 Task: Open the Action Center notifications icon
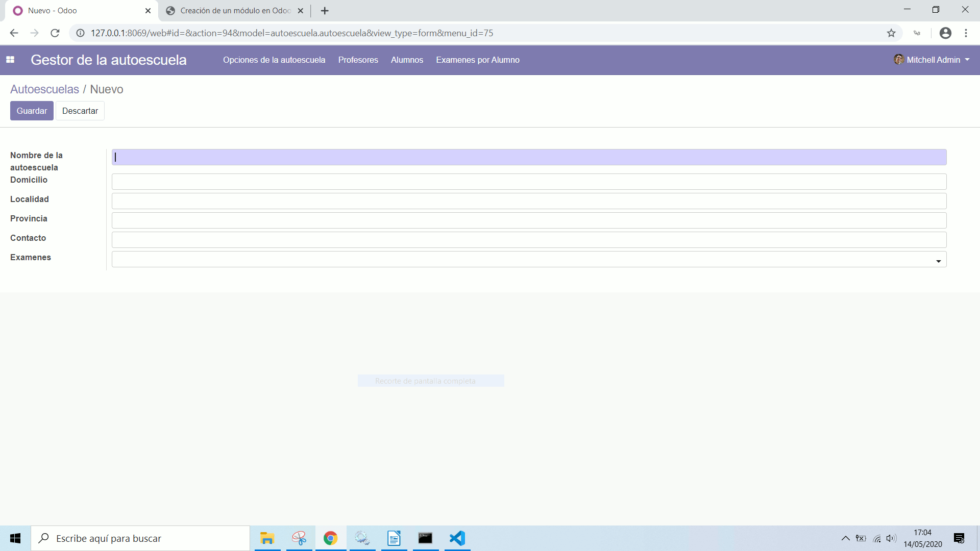coord(959,538)
